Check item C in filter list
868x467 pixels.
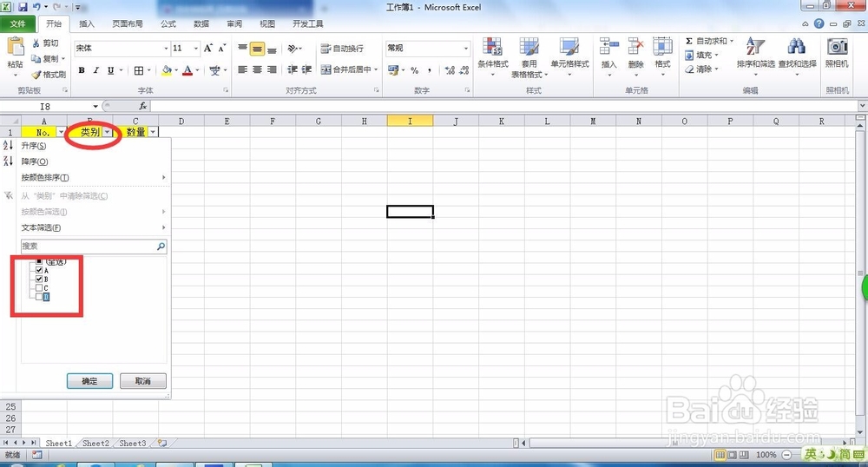tap(39, 288)
